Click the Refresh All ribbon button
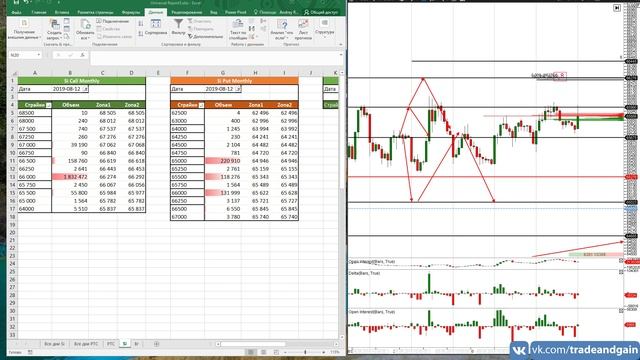This screenshot has width=640, height=360. (x=85, y=29)
